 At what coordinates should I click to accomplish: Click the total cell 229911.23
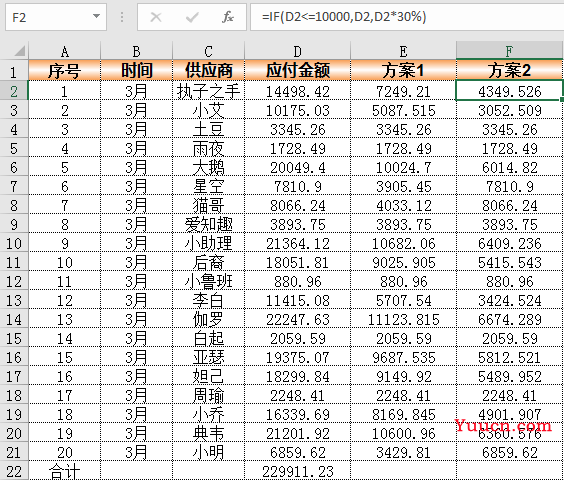coord(297,471)
